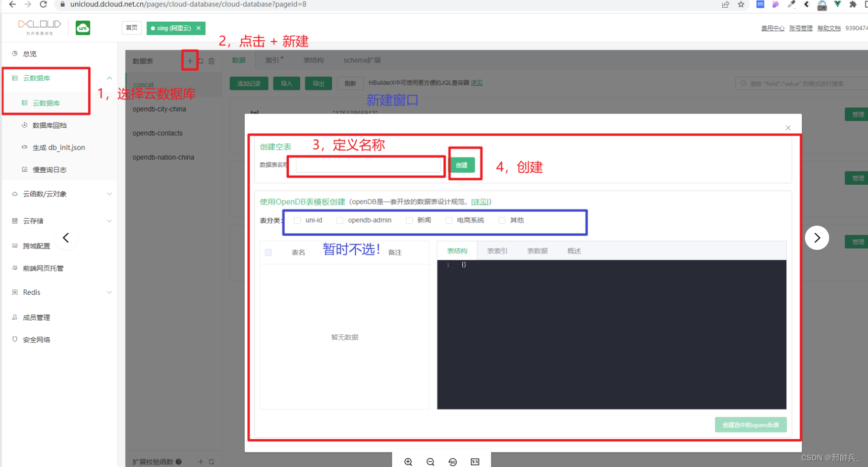Add an extension validation function via plus
The width and height of the screenshot is (868, 467).
200,462
